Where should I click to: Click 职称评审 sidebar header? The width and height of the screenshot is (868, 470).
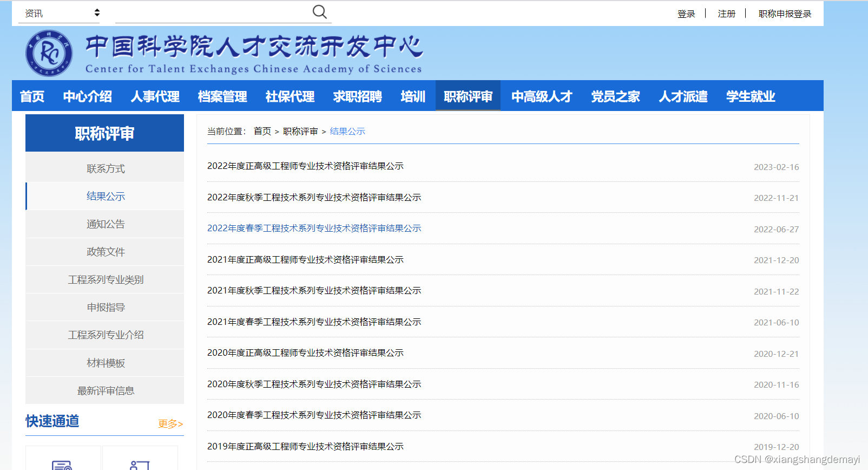click(x=104, y=133)
